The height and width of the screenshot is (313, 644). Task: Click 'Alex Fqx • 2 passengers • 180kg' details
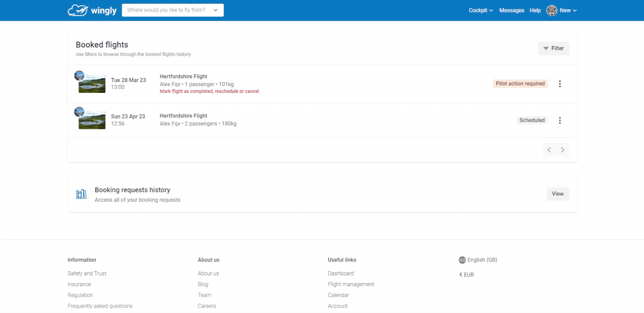click(198, 124)
